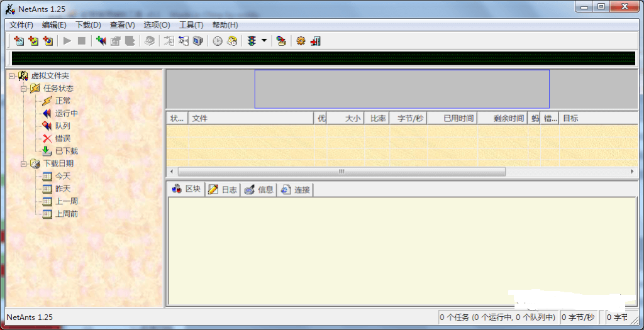The height and width of the screenshot is (330, 644).
Task: Click the traffic light icon in toolbar
Action: pos(252,41)
